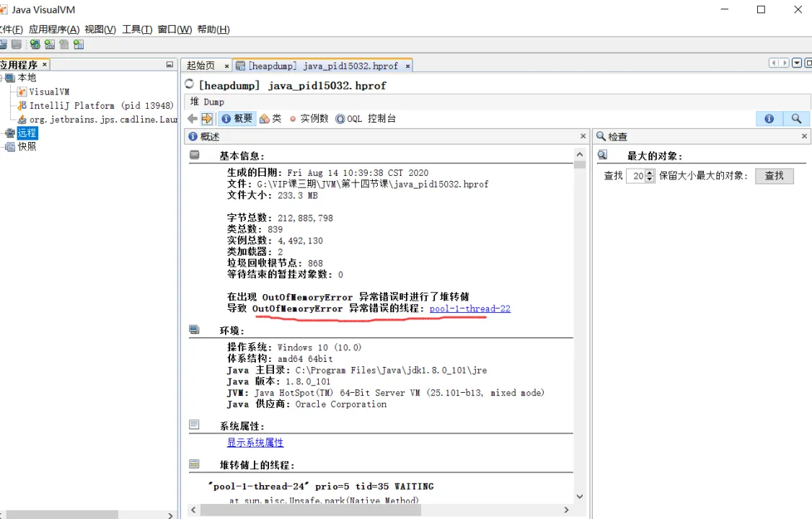Open the 窗口(W) menu

click(x=175, y=30)
